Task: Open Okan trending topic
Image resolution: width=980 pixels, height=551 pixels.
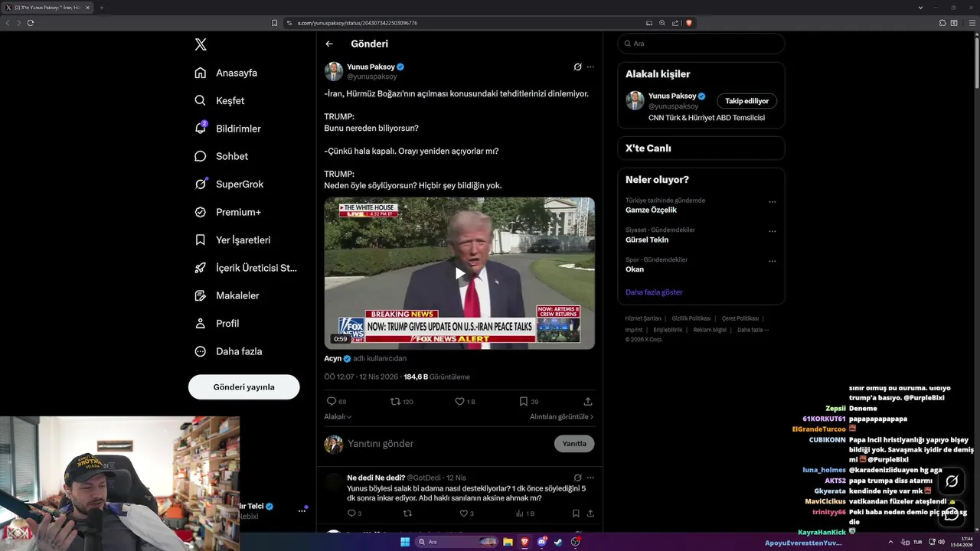Action: point(635,269)
